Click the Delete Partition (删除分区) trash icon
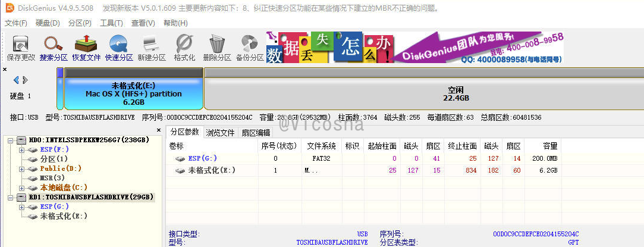The height and width of the screenshot is (247, 644). click(x=217, y=48)
